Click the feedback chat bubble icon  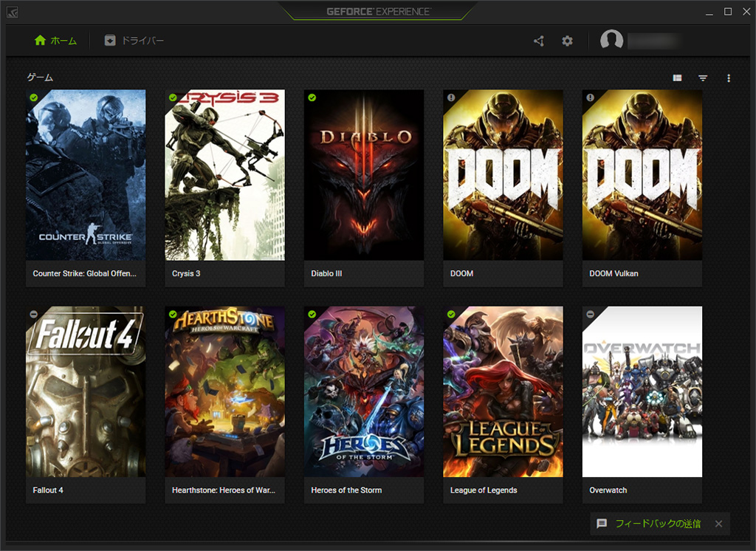pos(602,524)
